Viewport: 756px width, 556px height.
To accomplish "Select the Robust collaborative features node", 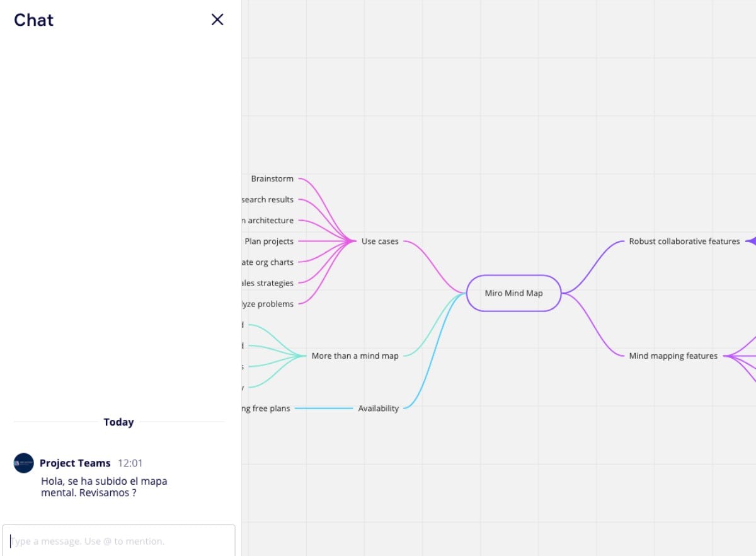I will [685, 241].
